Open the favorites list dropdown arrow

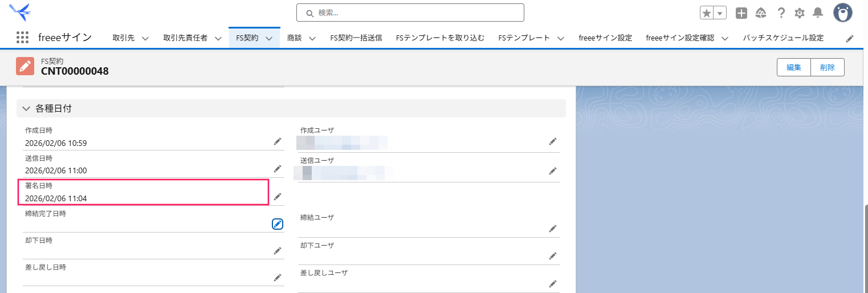(720, 13)
